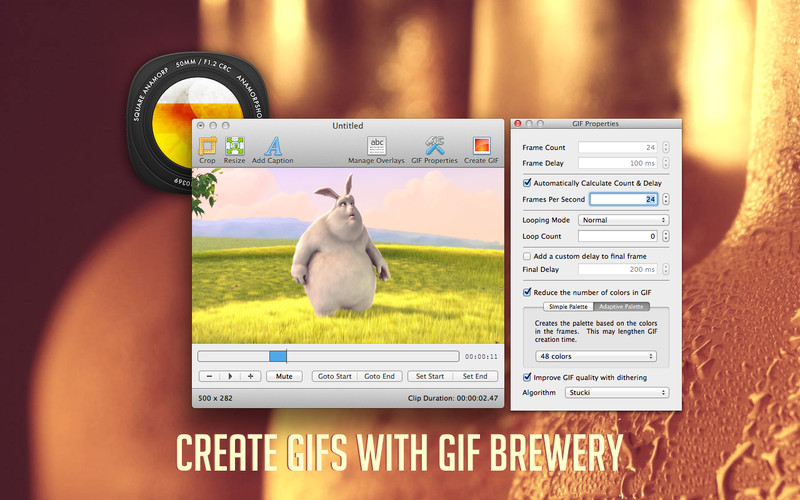Click the Final Delay field
The image size is (800, 500).
(618, 269)
